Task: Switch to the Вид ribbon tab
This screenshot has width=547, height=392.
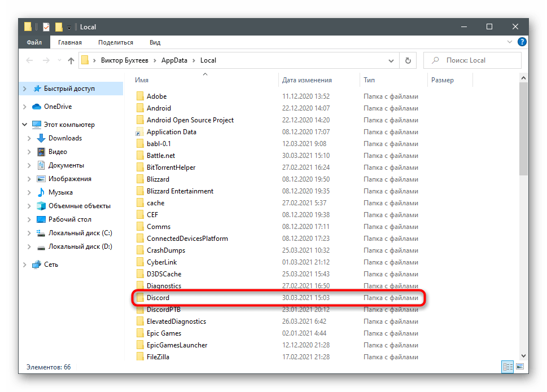Action: coord(155,42)
